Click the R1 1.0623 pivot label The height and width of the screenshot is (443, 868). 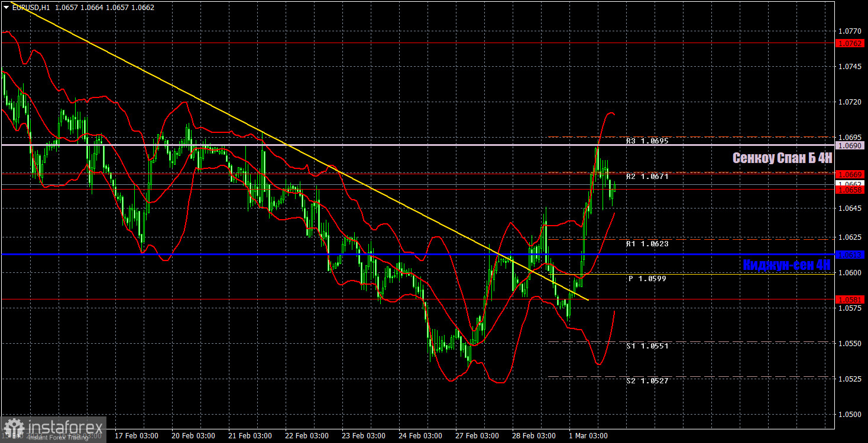647,243
